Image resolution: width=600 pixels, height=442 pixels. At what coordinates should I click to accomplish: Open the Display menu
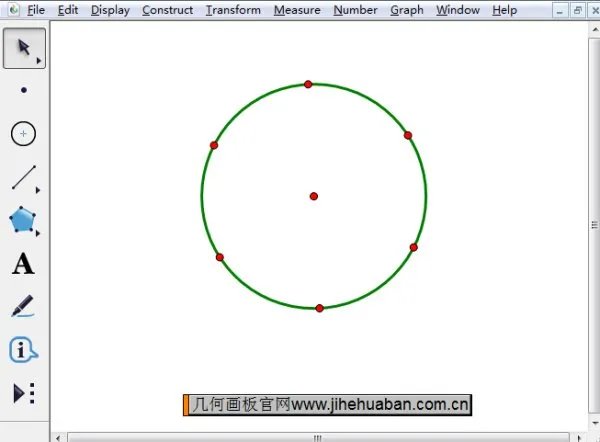(x=109, y=10)
